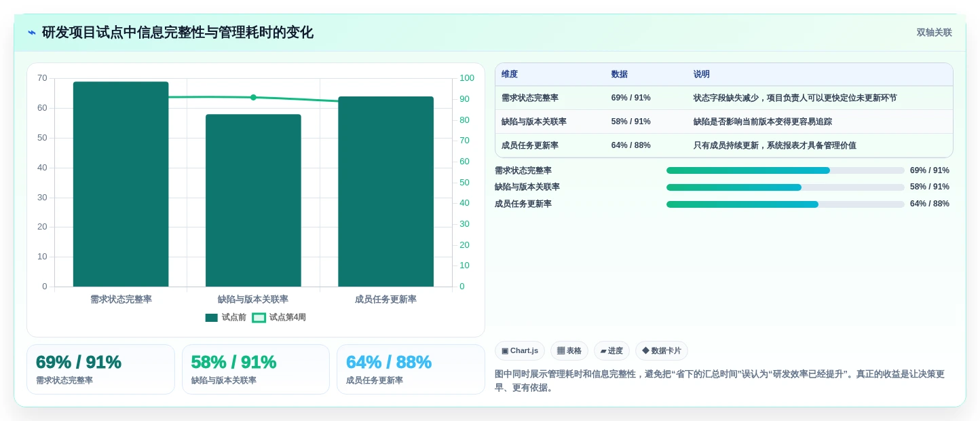Image resolution: width=980 pixels, height=421 pixels.
Task: Click description 只有成员持续更新 in table
Action: 774,145
